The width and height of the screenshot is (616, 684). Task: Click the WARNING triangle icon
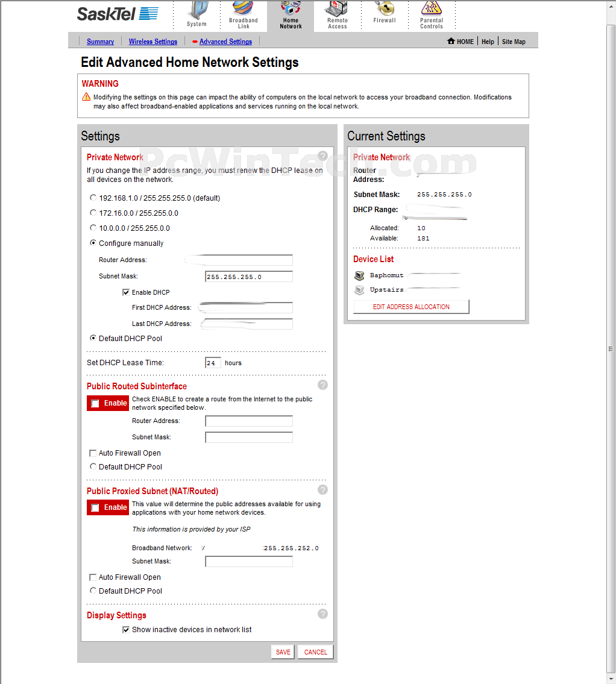[x=86, y=97]
